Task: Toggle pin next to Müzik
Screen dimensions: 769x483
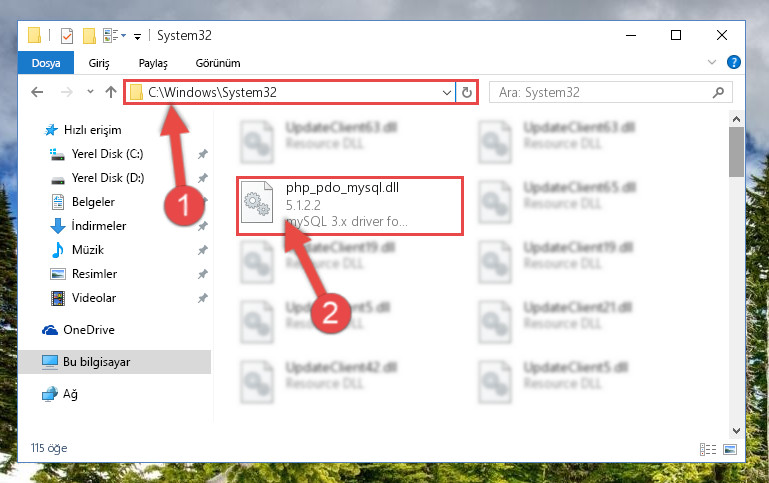Action: tap(203, 250)
